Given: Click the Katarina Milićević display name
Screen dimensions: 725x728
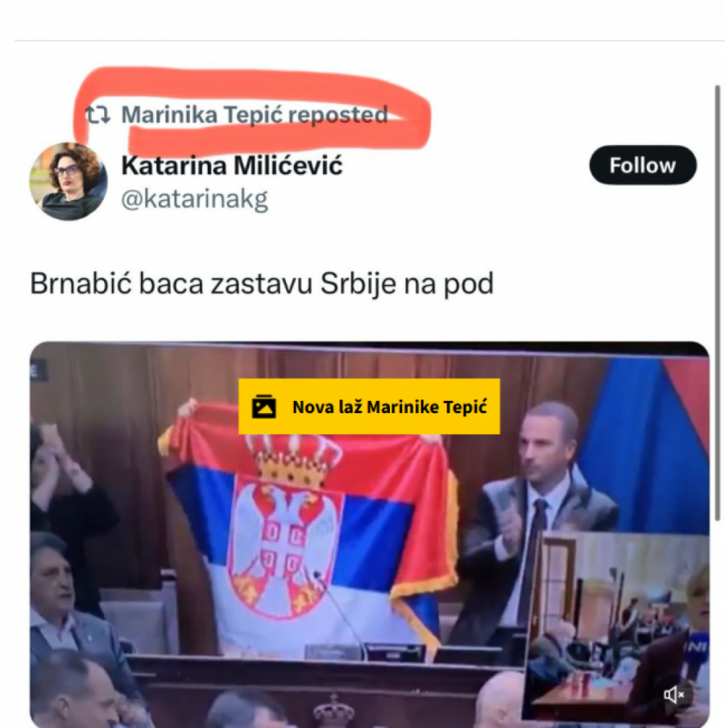Looking at the screenshot, I should tap(232, 165).
